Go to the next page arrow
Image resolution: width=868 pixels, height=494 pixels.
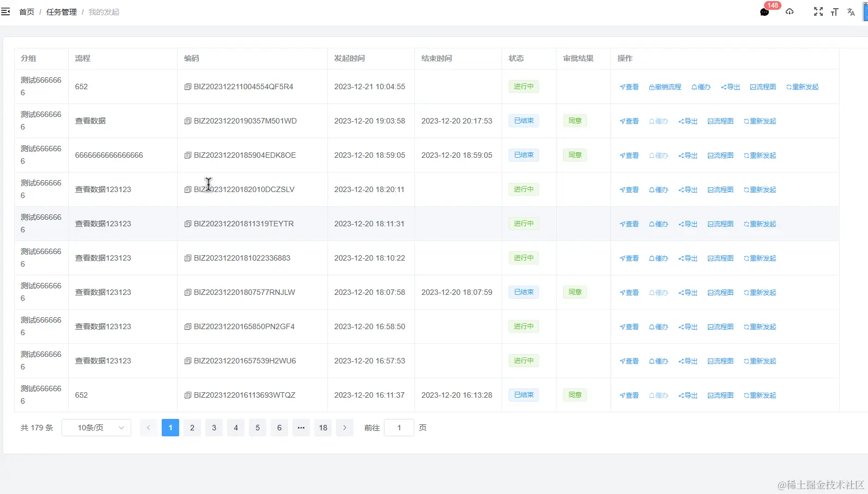[344, 428]
